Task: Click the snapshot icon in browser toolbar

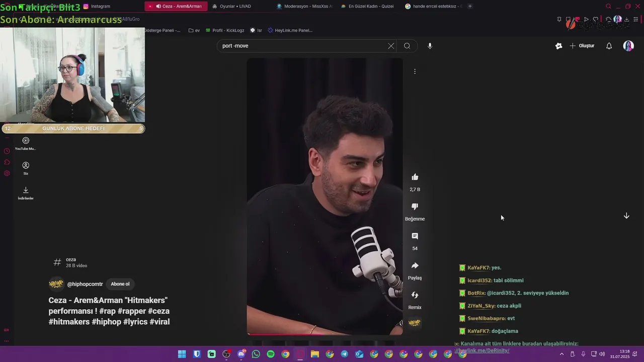Action: [x=568, y=19]
